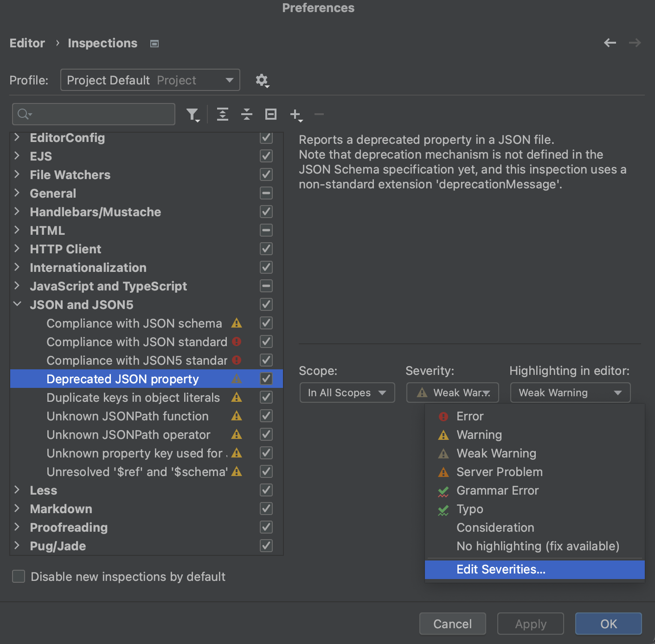Confirm with the OK button
Image resolution: width=655 pixels, height=644 pixels.
(x=608, y=624)
